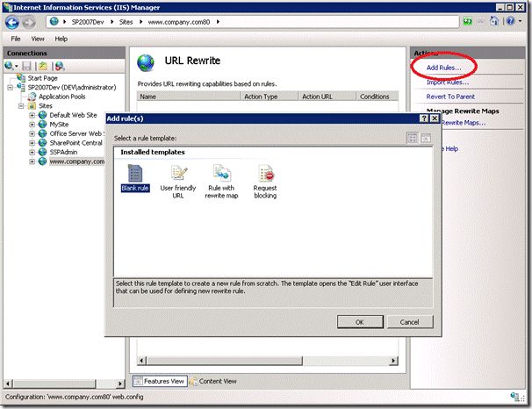This screenshot has height=409, width=532.
Task: Click Add Rules action link
Action: 444,68
